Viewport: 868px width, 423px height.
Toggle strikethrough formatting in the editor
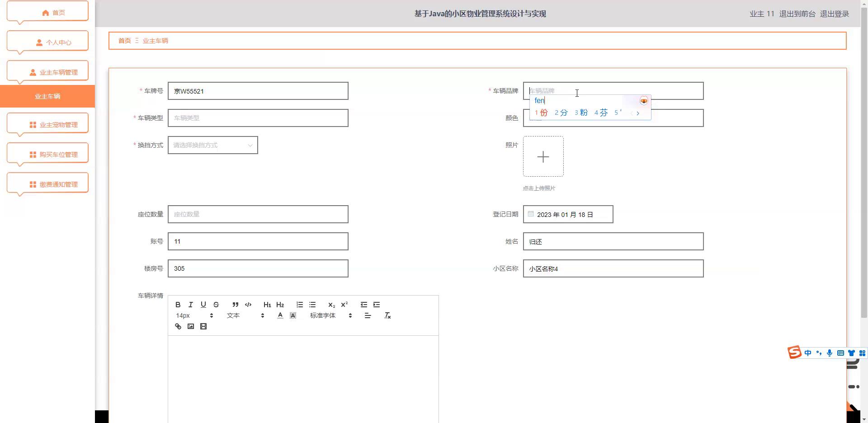click(216, 305)
